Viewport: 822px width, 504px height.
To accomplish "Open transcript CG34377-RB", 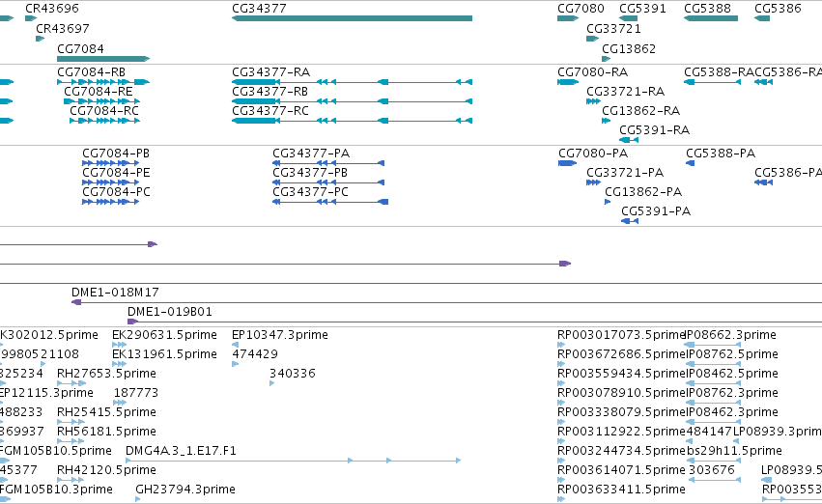I will click(x=270, y=91).
